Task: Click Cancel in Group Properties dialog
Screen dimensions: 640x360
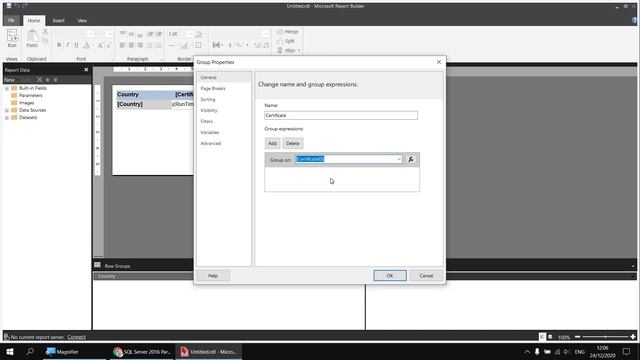Action: click(x=426, y=276)
